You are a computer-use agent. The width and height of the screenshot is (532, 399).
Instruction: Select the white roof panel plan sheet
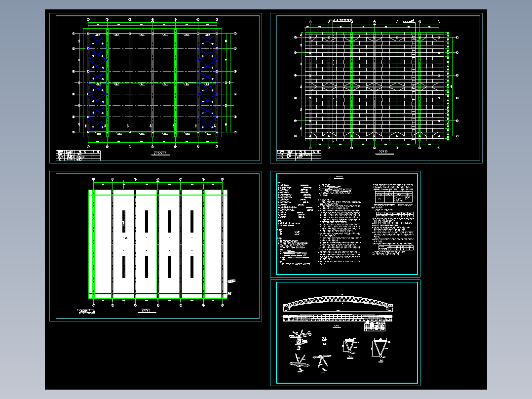[155, 246]
